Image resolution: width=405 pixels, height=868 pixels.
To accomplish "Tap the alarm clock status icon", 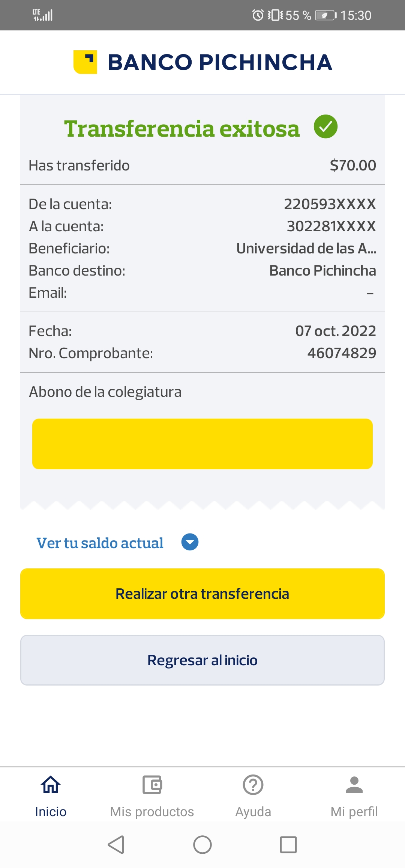I will pyautogui.click(x=258, y=15).
